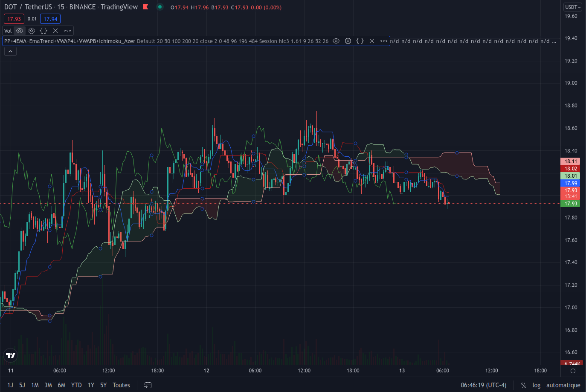
Task: Open settings gear of the Ichimoku indicator
Action: 348,41
